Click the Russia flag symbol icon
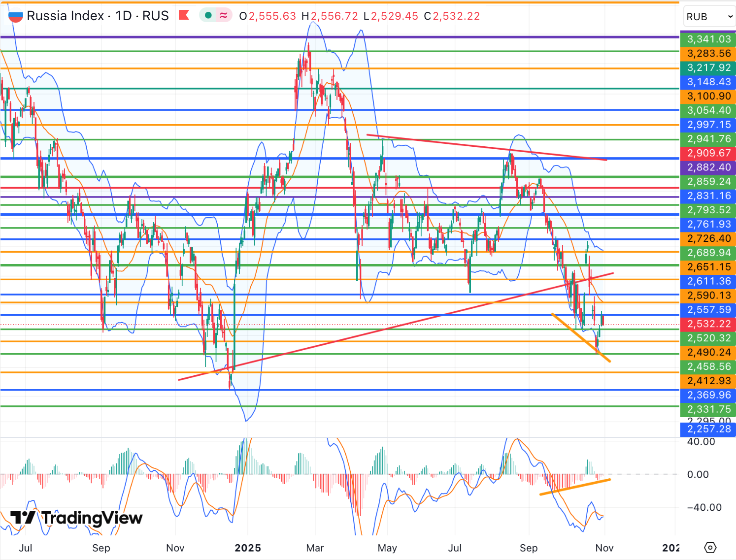Image resolution: width=736 pixels, height=560 pixels. coord(15,15)
